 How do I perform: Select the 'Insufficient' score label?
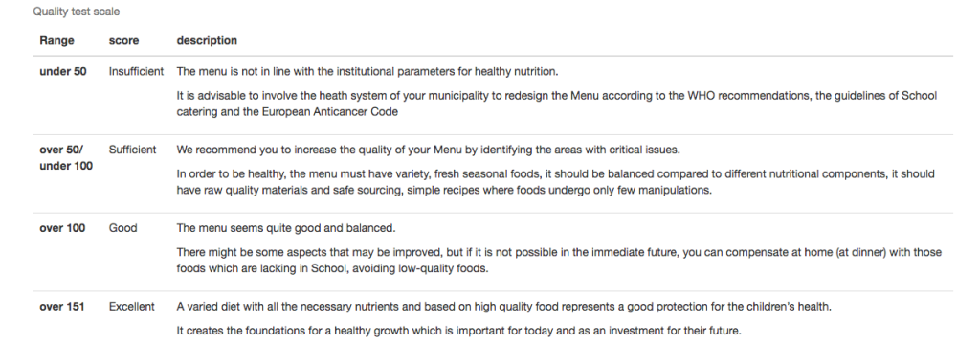tap(136, 71)
